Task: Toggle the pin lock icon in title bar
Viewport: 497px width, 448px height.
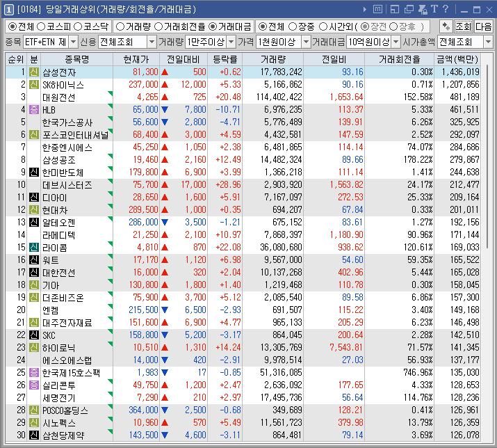Action: (x=423, y=10)
